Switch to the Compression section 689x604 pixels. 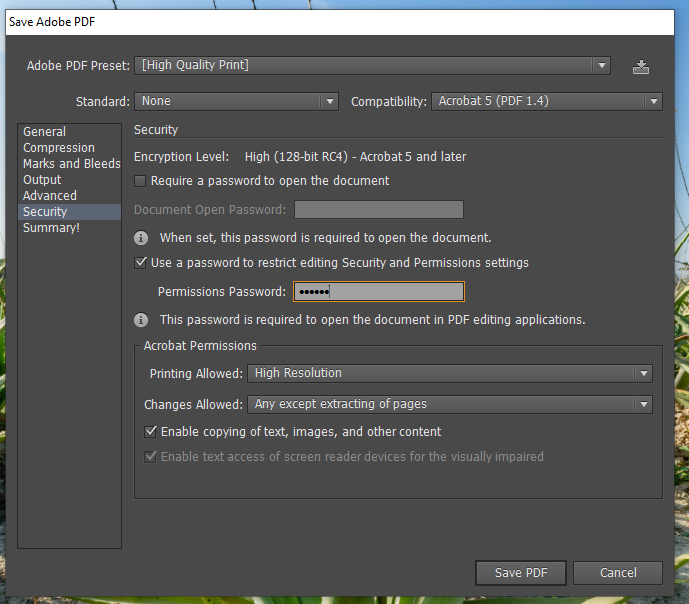coord(69,148)
